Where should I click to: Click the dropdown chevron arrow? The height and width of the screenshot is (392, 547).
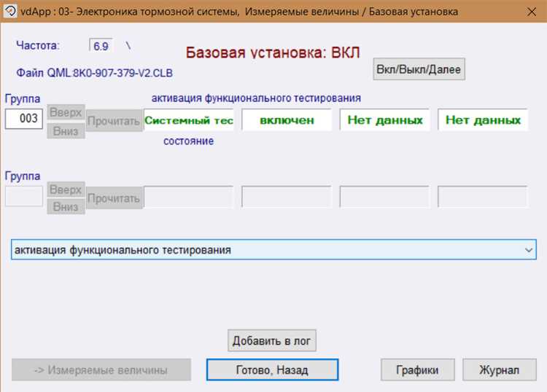[529, 250]
